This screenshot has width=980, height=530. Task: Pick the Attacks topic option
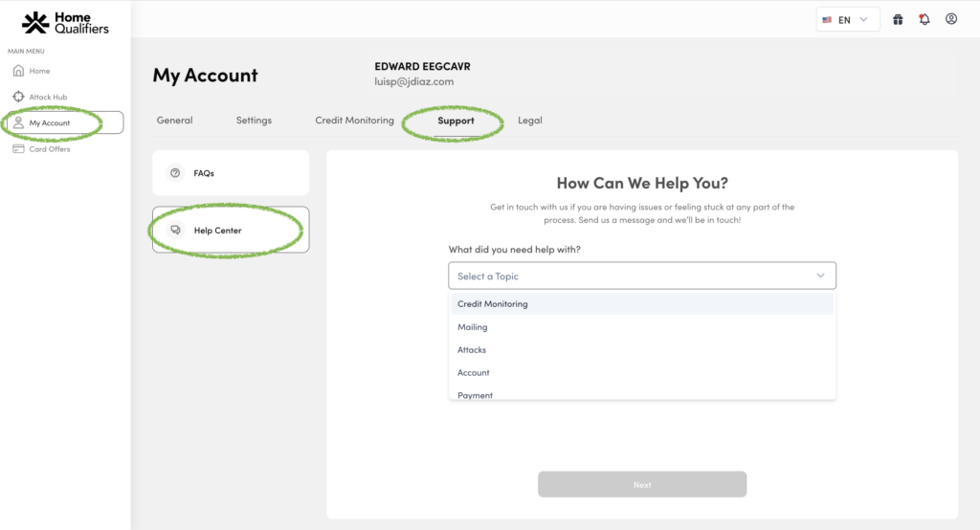(472, 350)
